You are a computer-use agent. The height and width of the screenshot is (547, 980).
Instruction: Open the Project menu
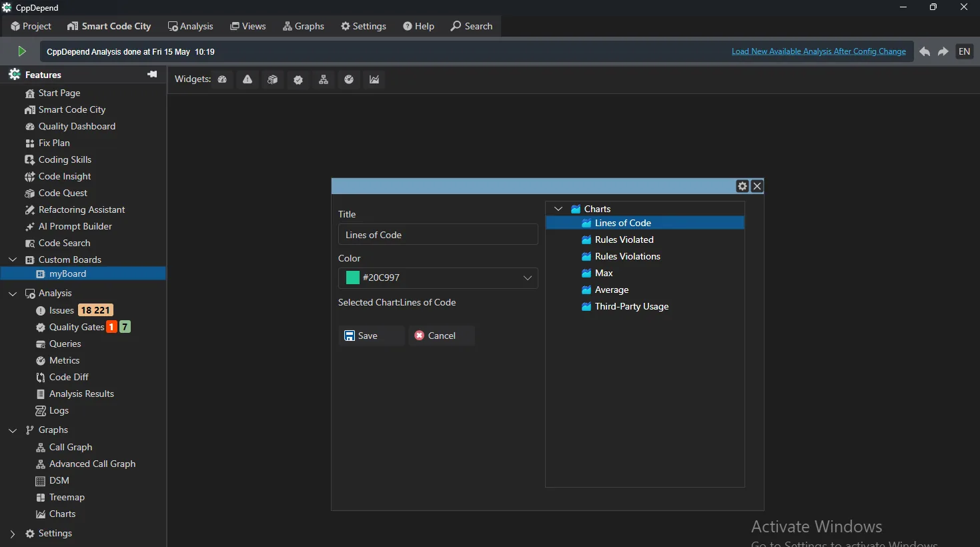31,26
